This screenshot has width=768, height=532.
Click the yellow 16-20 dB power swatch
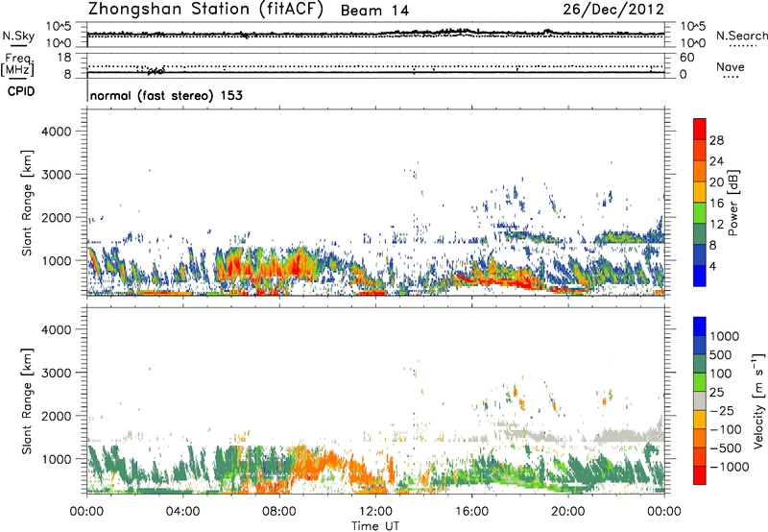click(700, 191)
